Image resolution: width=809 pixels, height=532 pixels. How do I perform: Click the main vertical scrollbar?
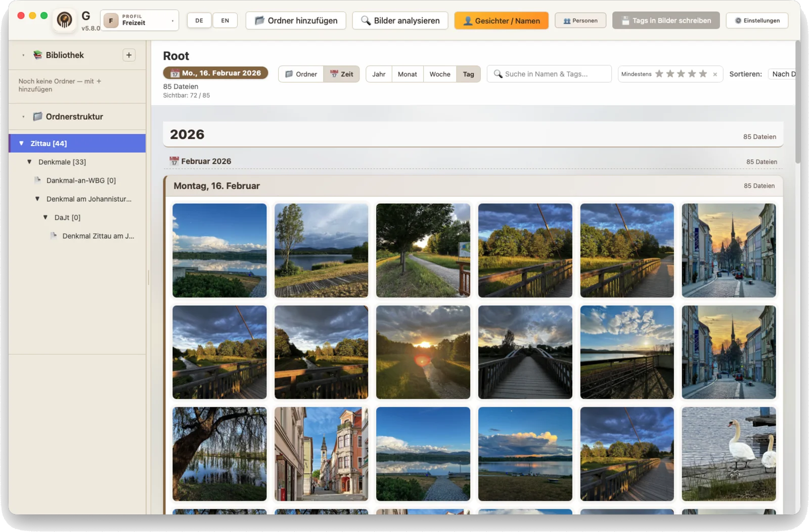point(797,102)
